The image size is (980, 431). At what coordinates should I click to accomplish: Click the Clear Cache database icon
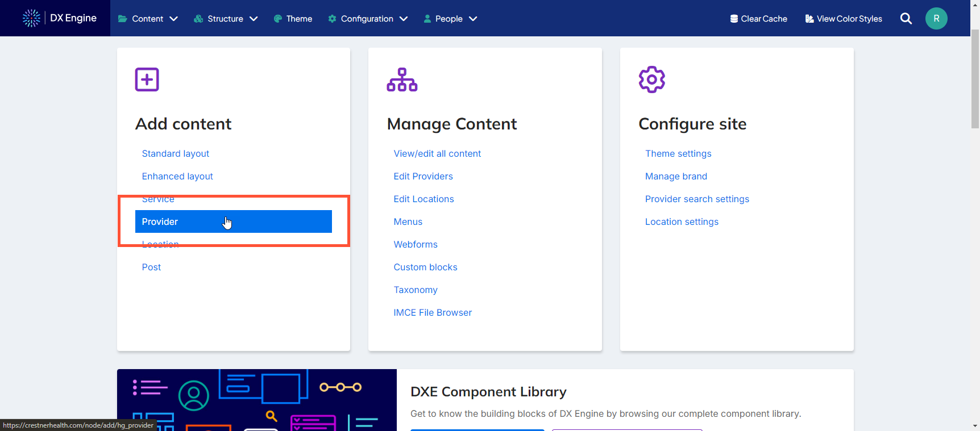click(x=734, y=19)
